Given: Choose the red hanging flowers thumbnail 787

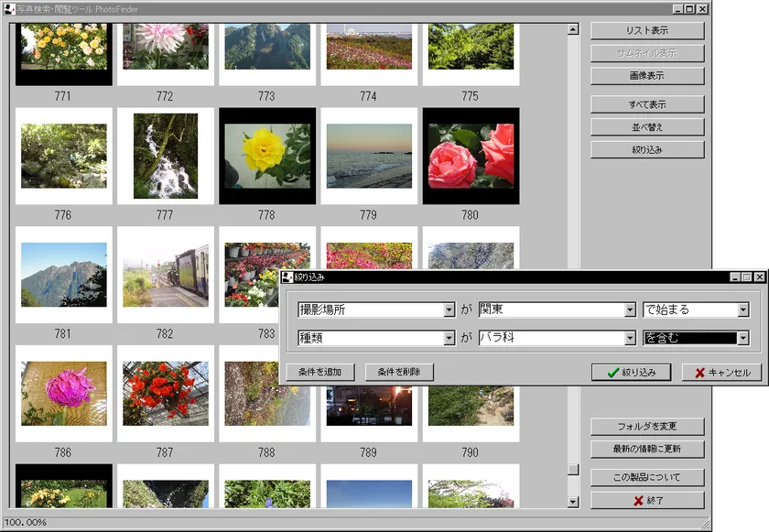Looking at the screenshot, I should pos(165,394).
